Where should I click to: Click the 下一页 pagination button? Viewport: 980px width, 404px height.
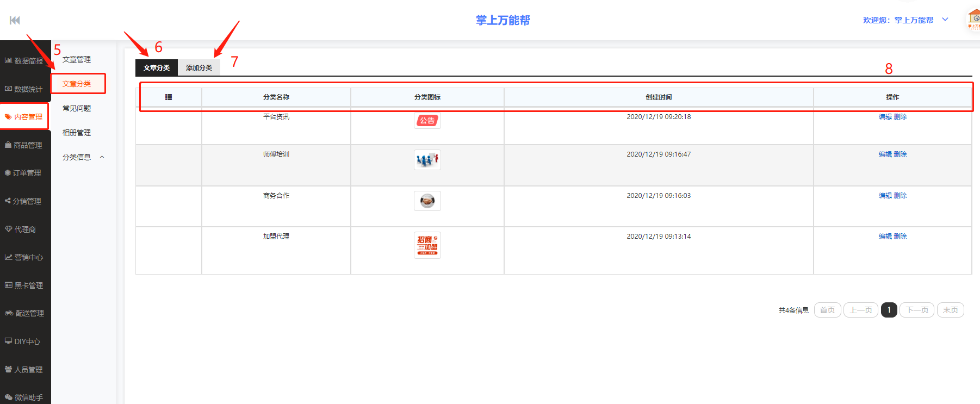click(x=917, y=310)
